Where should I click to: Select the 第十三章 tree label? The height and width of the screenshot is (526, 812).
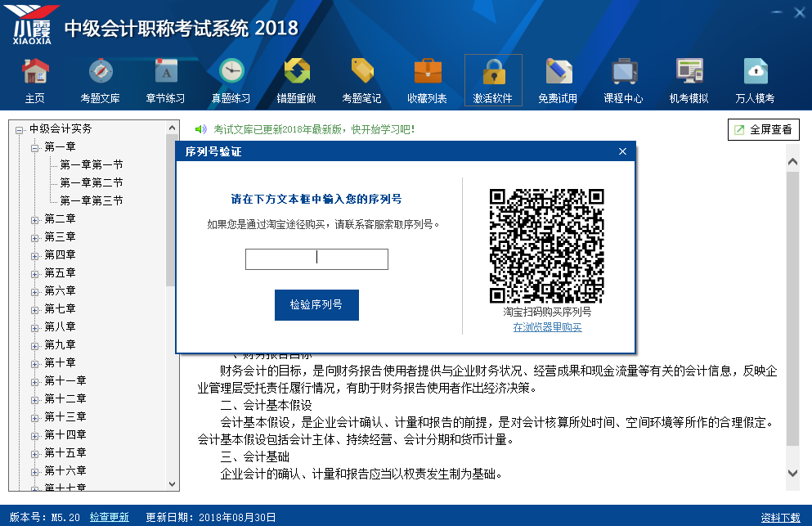[65, 416]
